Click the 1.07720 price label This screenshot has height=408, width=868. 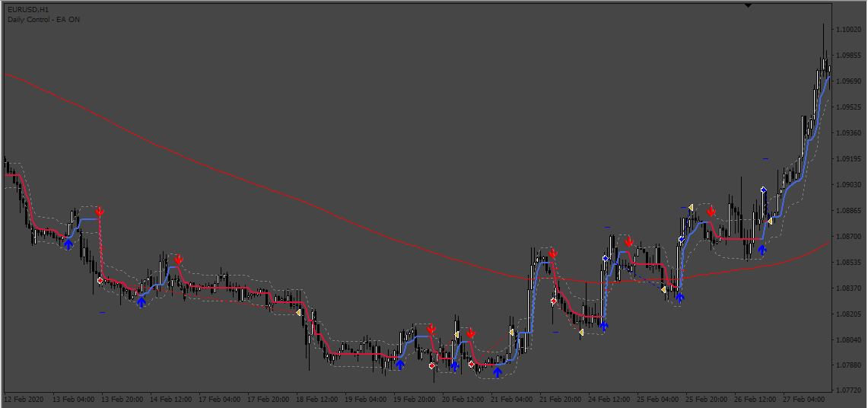(849, 390)
